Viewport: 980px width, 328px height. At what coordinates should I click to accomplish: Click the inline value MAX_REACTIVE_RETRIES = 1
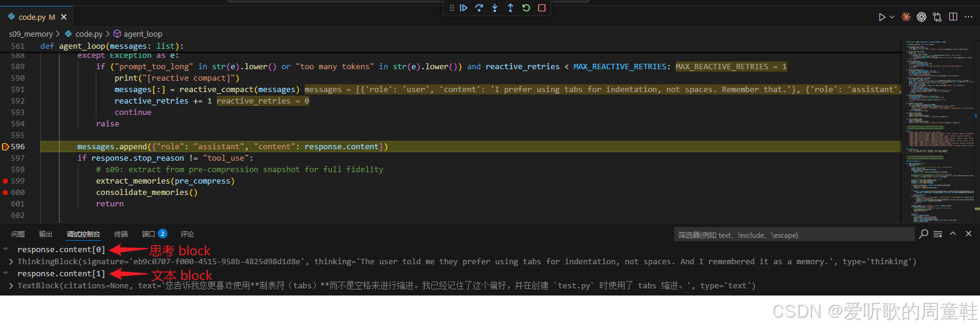731,66
